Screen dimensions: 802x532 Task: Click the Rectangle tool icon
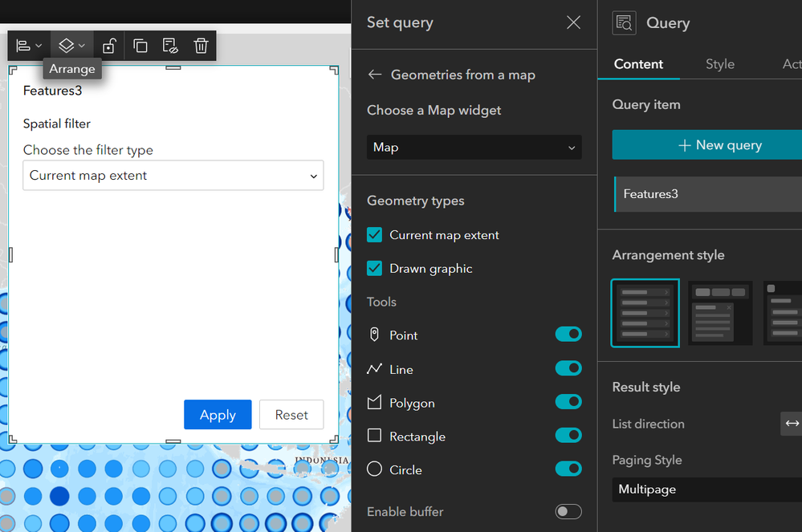(374, 436)
